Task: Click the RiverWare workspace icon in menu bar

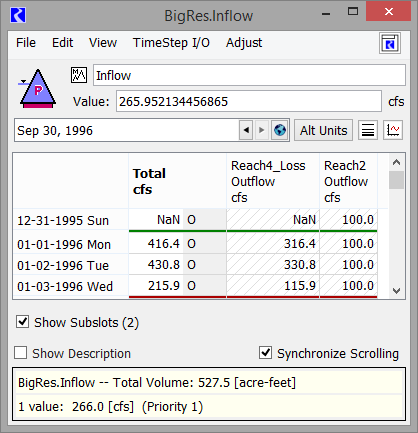Action: [x=390, y=43]
